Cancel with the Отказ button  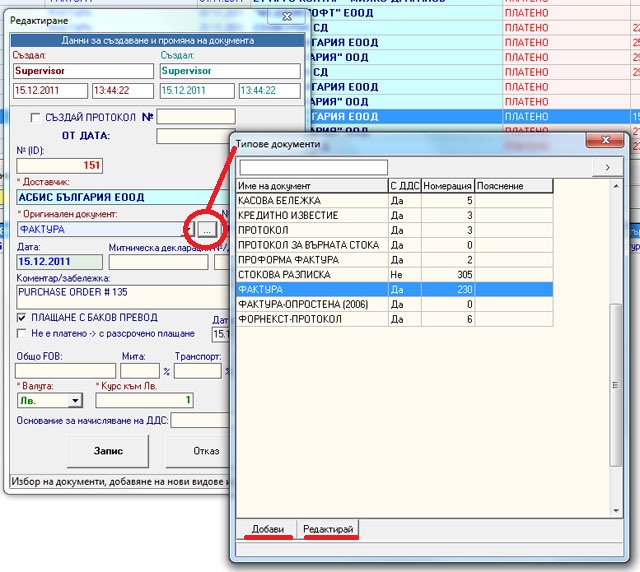tap(200, 451)
